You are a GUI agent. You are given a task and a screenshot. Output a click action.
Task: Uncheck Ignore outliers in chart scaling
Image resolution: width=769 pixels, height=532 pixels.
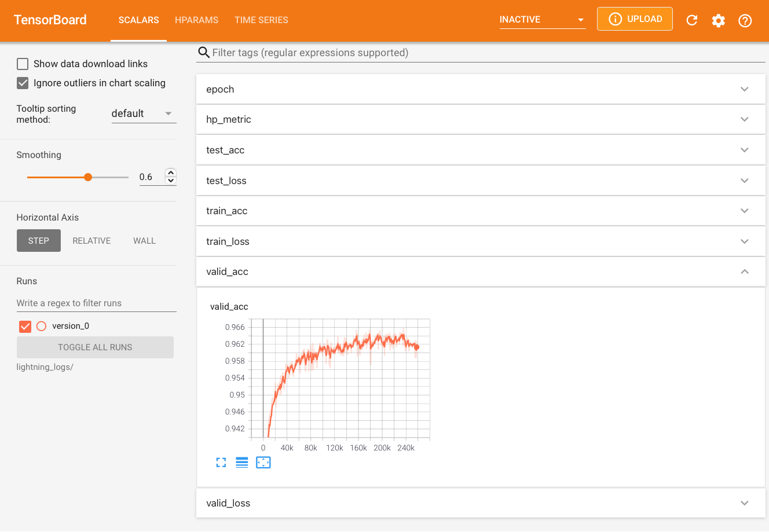coord(23,83)
